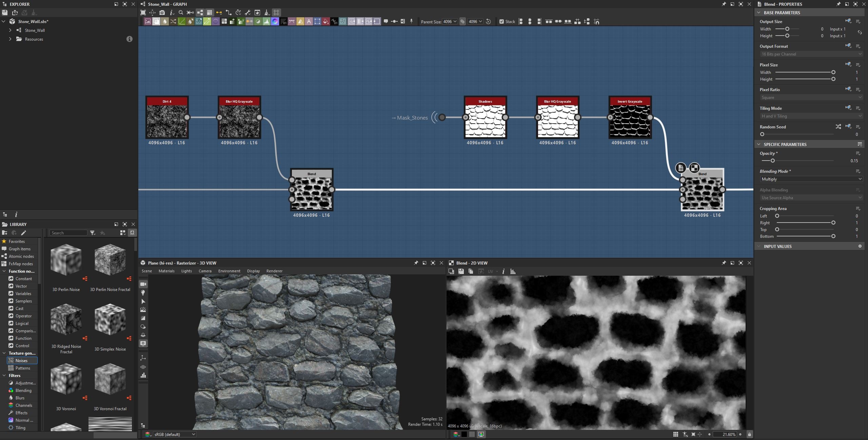
Task: Select Noises category in library
Action: click(x=22, y=360)
